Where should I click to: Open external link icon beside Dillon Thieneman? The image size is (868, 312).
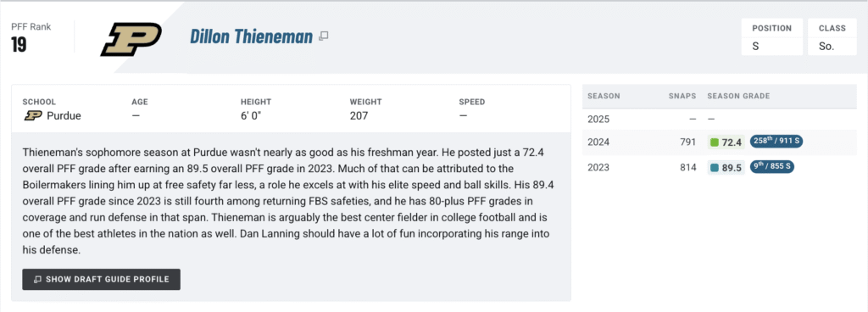(324, 36)
